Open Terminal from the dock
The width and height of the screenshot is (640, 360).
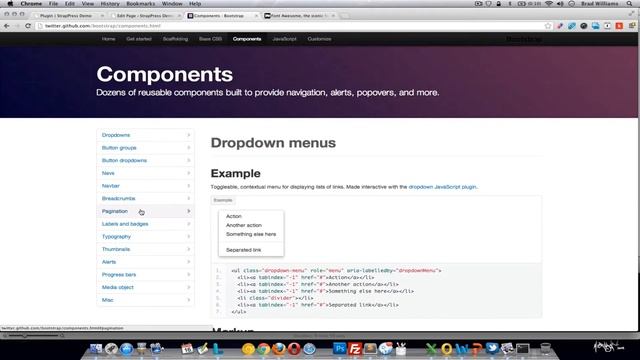pyautogui.click(x=522, y=349)
